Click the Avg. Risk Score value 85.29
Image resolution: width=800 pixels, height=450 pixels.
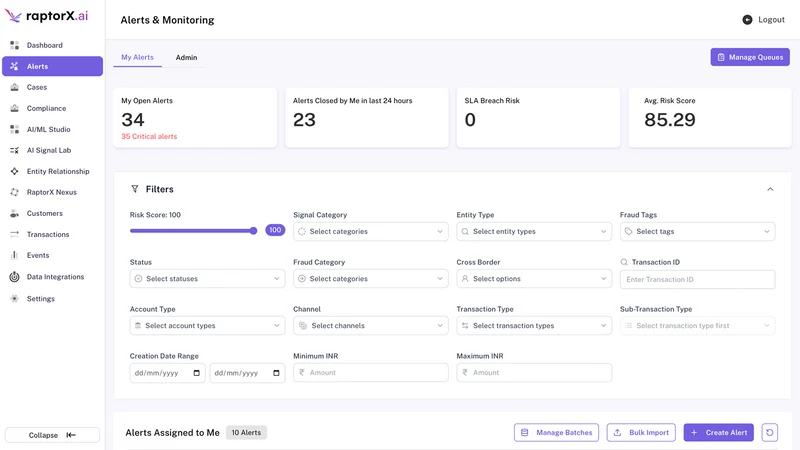click(x=669, y=120)
